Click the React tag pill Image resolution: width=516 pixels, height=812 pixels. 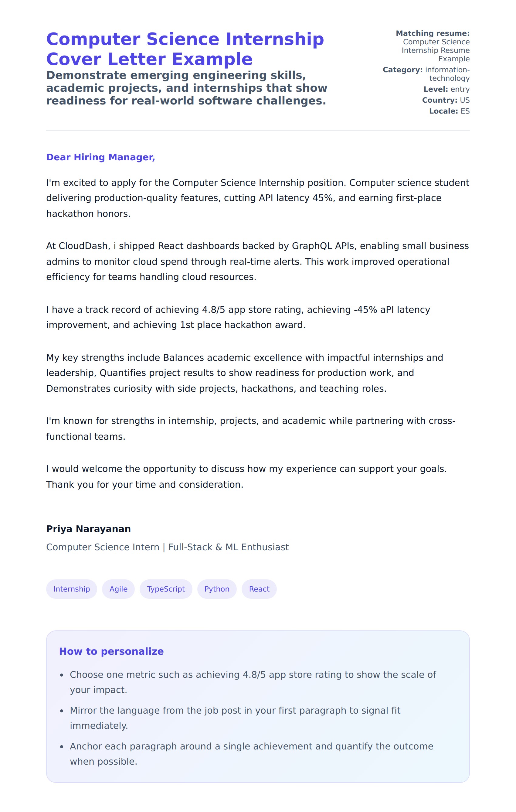click(x=259, y=589)
